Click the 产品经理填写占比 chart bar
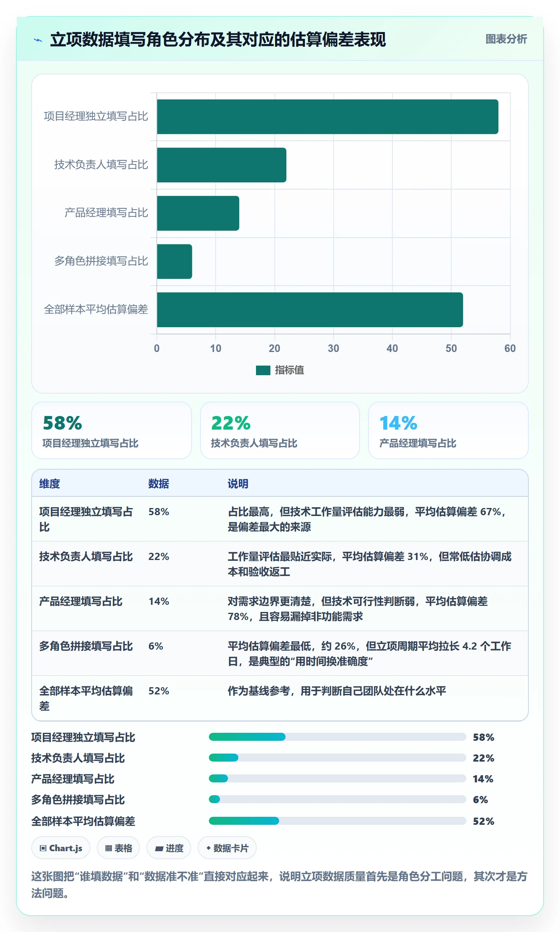 pos(198,213)
